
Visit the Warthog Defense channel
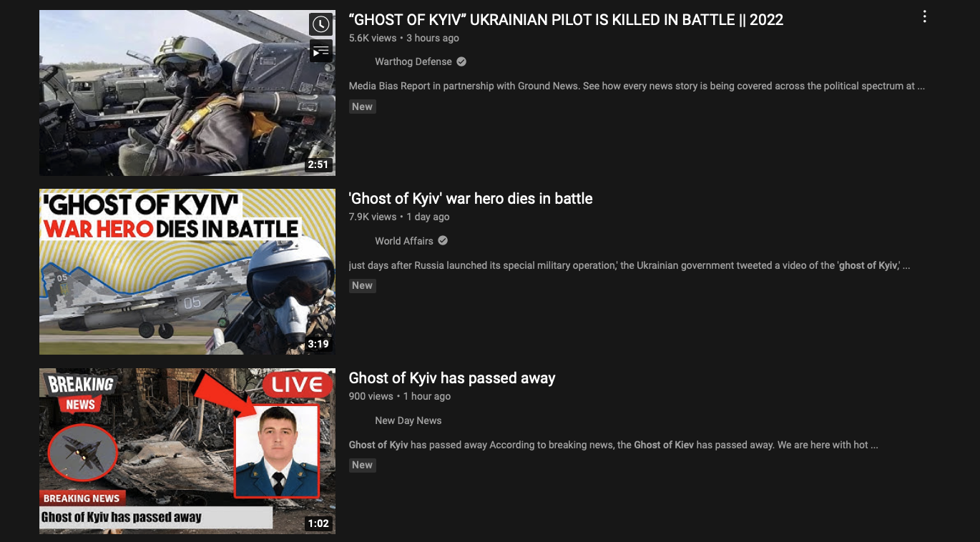[x=413, y=61]
